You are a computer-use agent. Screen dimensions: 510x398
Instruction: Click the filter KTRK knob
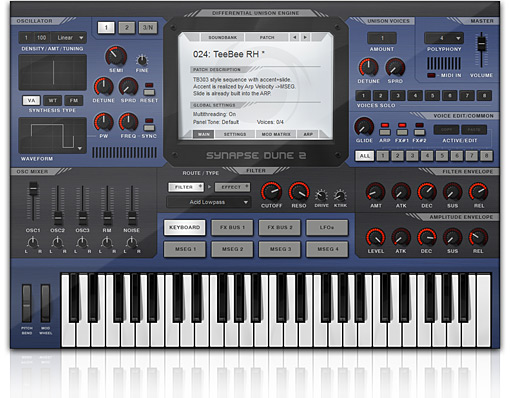340,195
